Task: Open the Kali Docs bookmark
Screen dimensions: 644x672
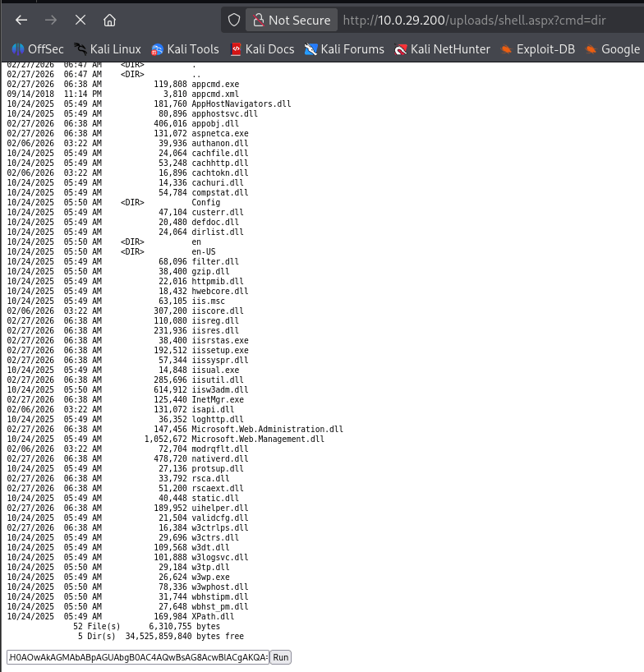Action: [262, 49]
